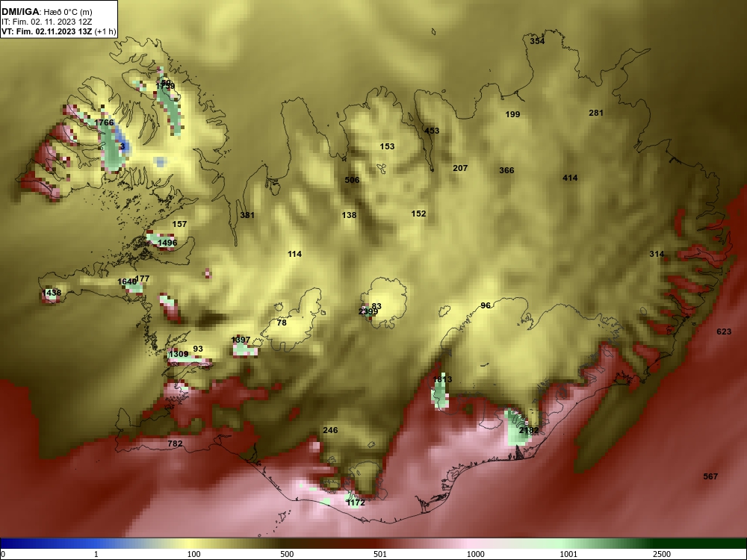Select the legend label 500

(x=287, y=554)
